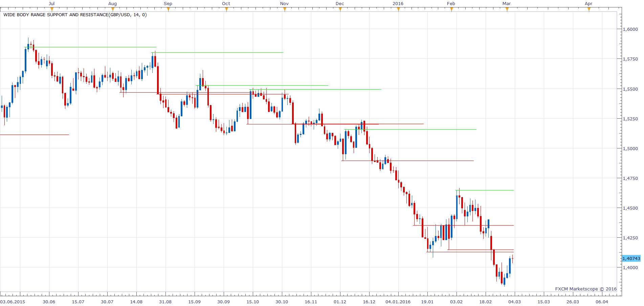Viewport: 644px width, 306px height.
Task: Click the orange Aug month marker
Action: pyautogui.click(x=113, y=9)
